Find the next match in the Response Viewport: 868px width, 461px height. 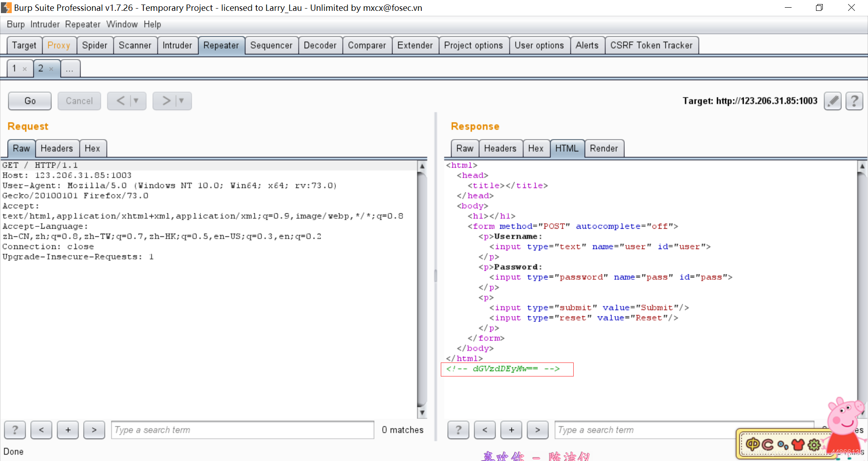click(538, 430)
